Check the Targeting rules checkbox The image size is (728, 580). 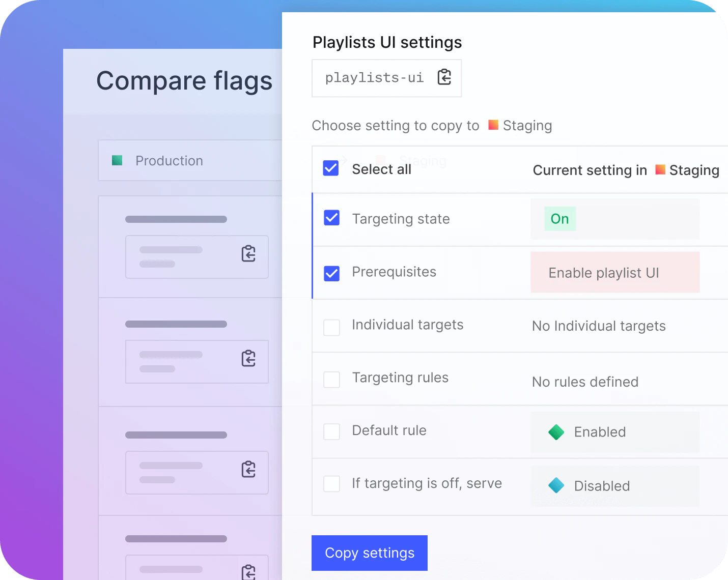(331, 379)
